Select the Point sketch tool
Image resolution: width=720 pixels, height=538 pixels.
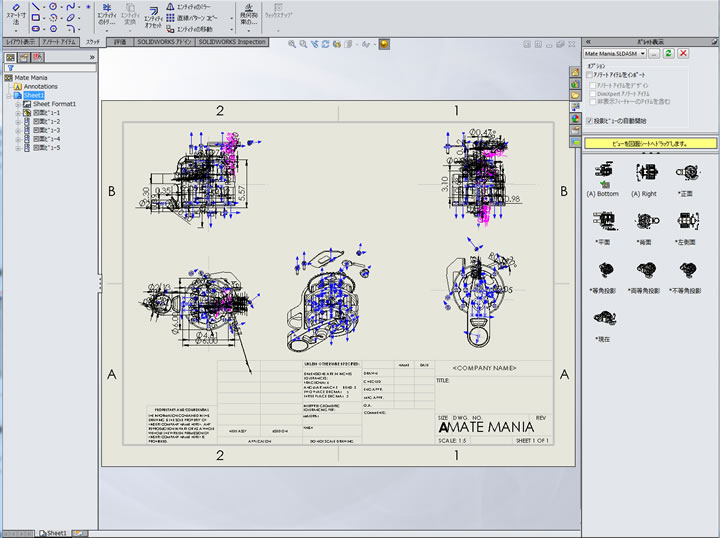click(x=89, y=7)
